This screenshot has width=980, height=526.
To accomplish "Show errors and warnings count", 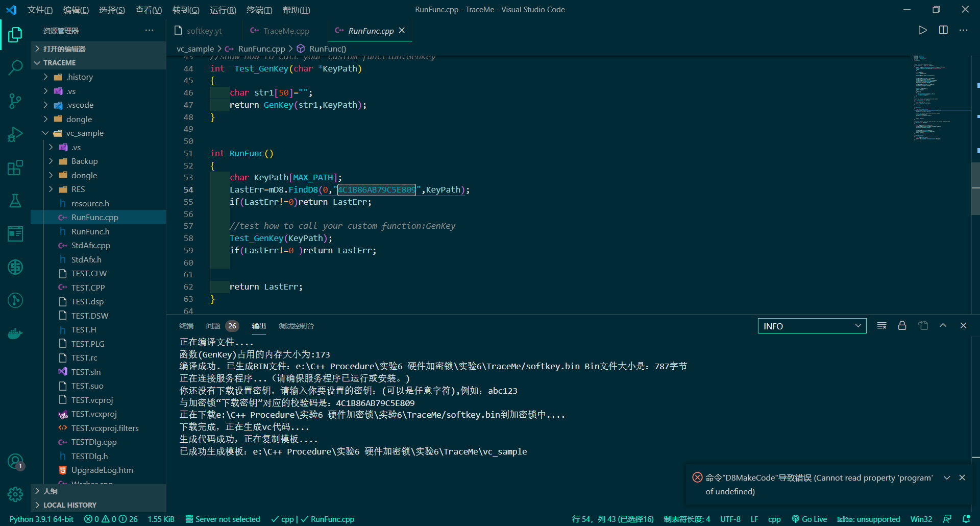I will pos(111,519).
